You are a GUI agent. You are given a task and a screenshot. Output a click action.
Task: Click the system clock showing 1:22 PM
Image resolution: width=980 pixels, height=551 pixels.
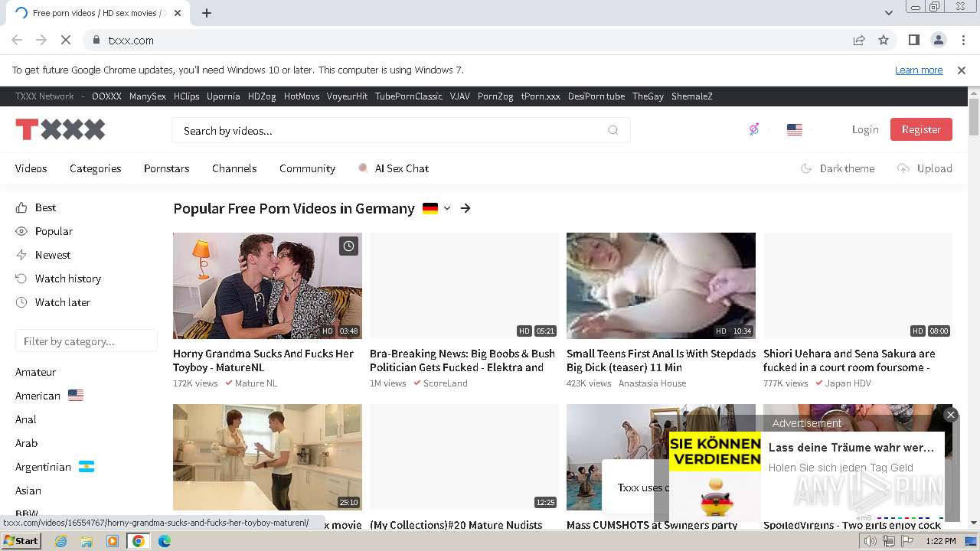click(x=940, y=541)
